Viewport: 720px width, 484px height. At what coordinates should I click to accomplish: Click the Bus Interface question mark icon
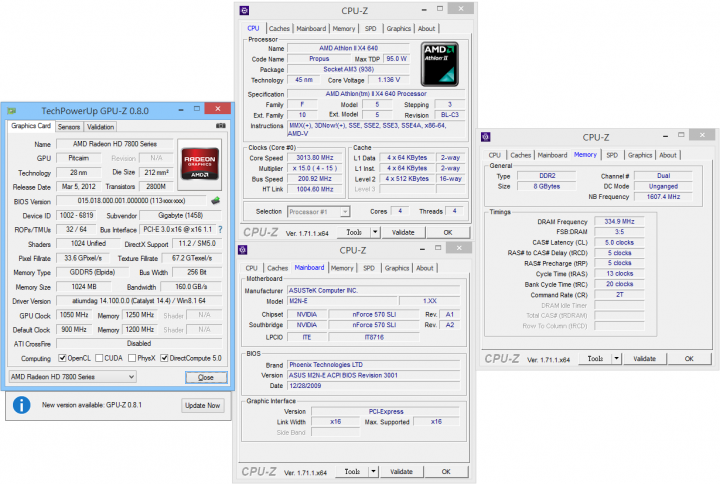[x=220, y=229]
